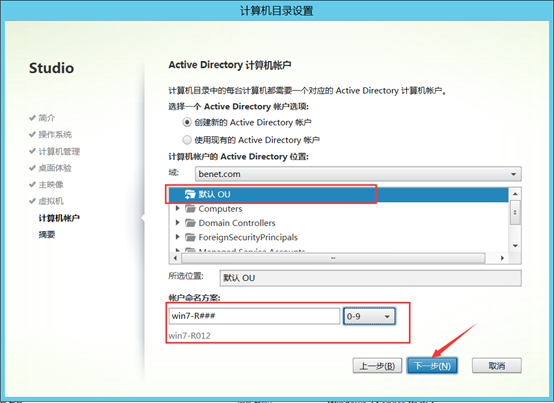Click the checkmark next to 操作系统
Viewport: 554px width, 403px height.
33,134
